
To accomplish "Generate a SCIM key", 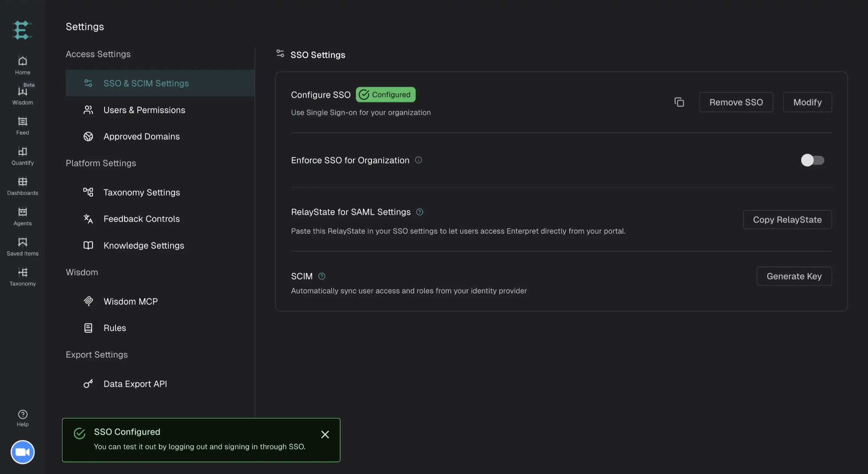I will 794,276.
